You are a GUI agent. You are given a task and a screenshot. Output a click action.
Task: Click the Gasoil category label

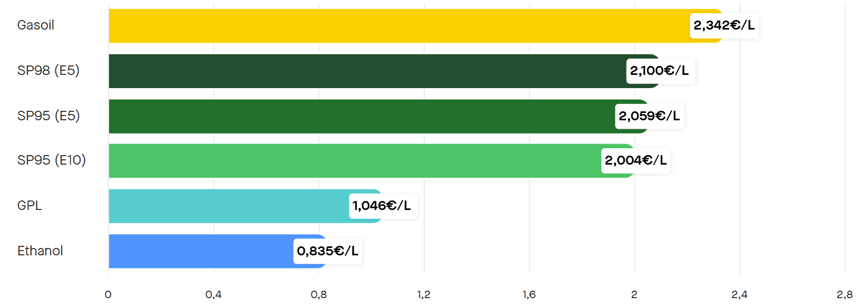tap(36, 25)
